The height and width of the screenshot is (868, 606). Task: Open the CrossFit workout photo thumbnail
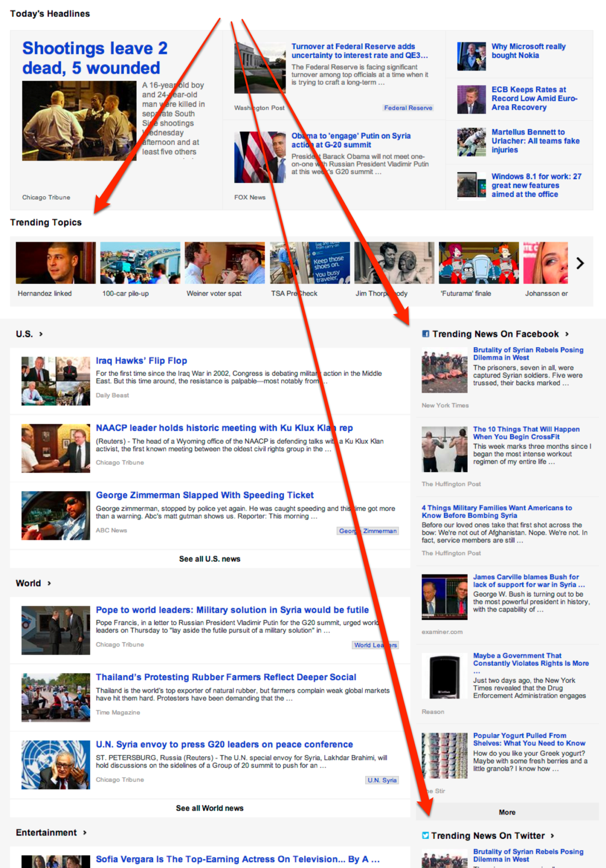[444, 449]
